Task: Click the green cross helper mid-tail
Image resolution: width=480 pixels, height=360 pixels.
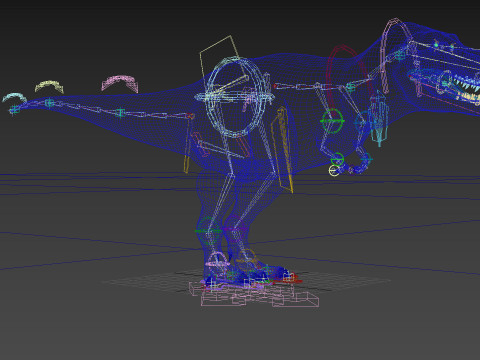Action: click(120, 113)
